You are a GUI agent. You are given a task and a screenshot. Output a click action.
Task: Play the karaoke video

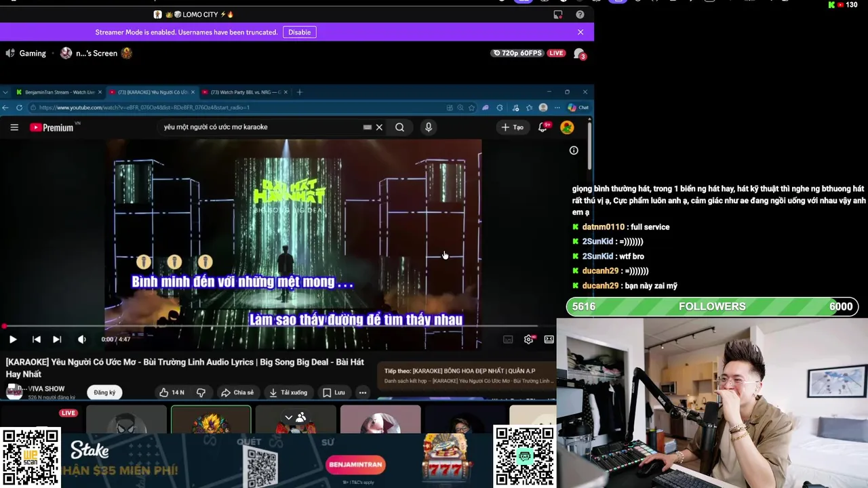[x=13, y=340]
